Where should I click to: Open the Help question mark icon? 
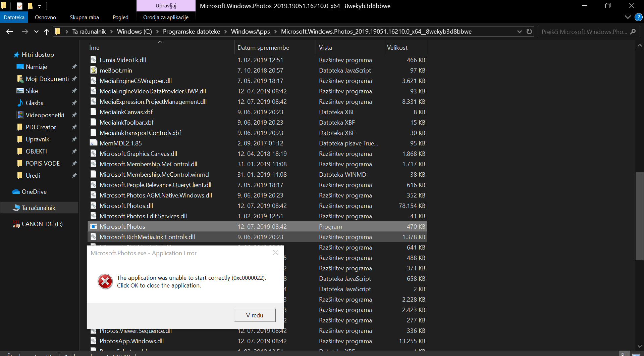tap(638, 17)
